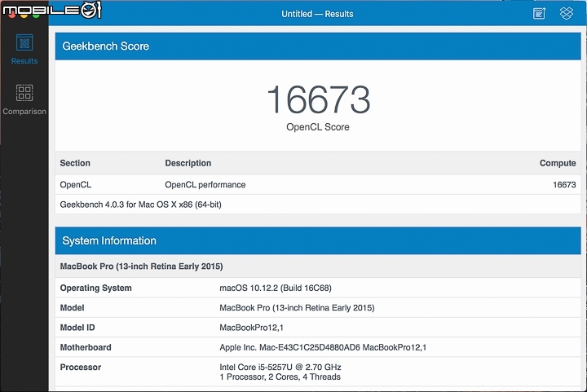Select the OpenCL section cell
587x392 pixels.
[x=76, y=185]
